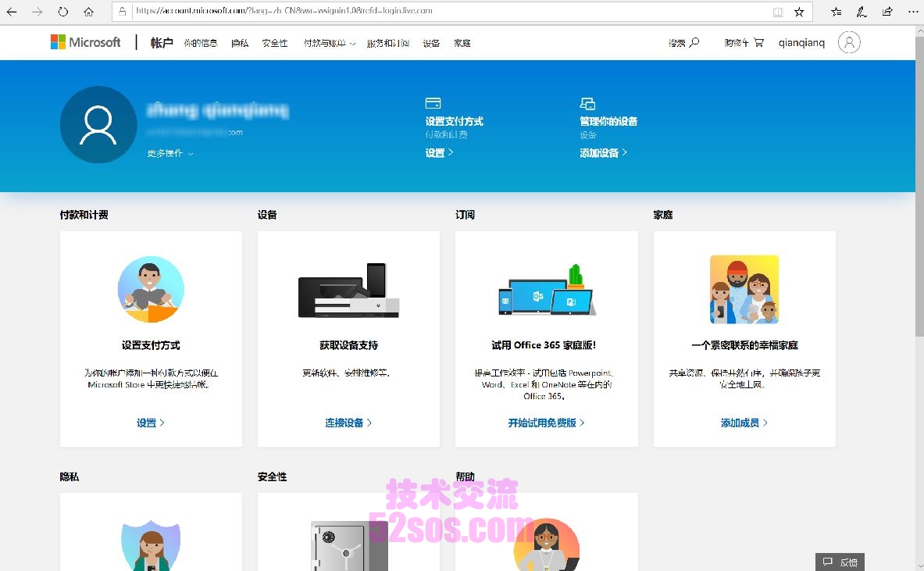Click the add notes pen icon

tap(862, 12)
